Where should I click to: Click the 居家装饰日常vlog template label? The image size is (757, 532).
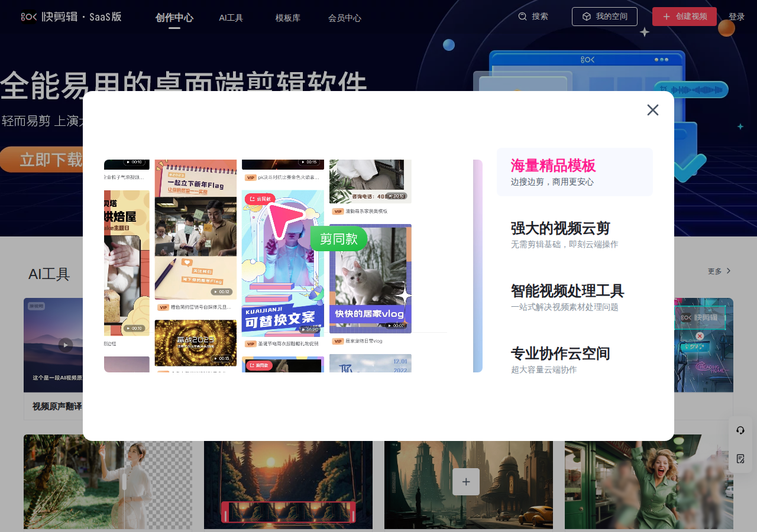pos(364,341)
